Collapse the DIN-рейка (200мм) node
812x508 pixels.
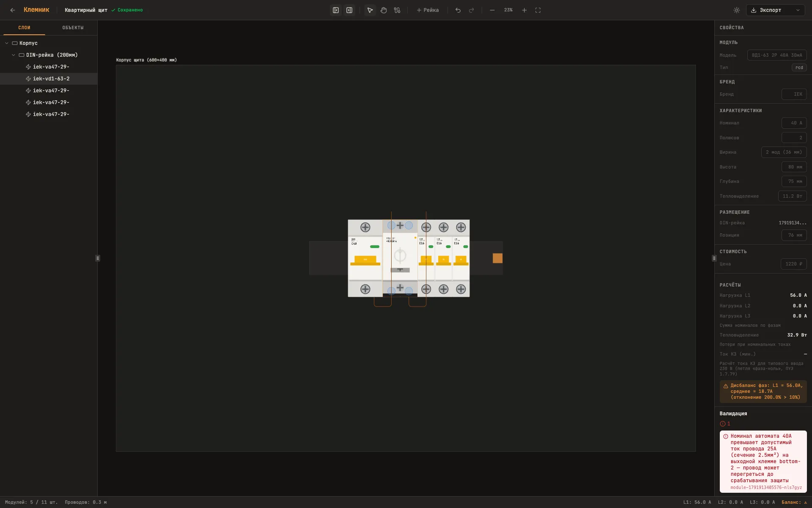pos(14,55)
